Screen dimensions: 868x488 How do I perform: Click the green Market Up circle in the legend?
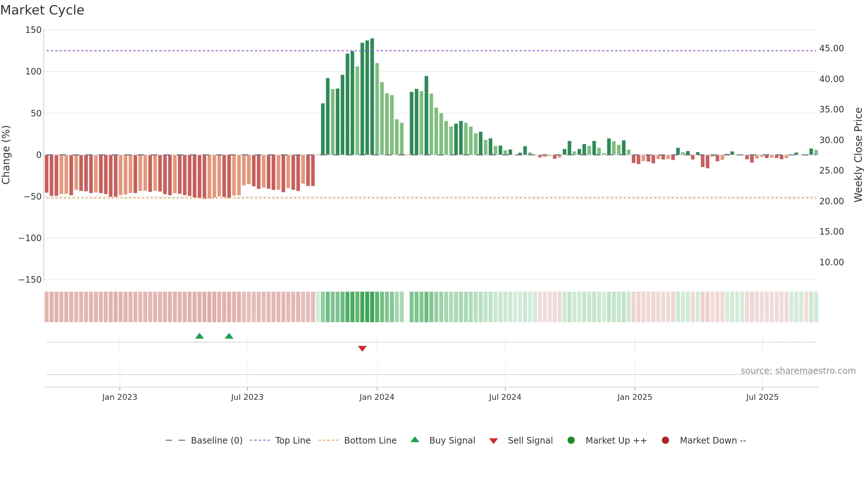(x=571, y=440)
